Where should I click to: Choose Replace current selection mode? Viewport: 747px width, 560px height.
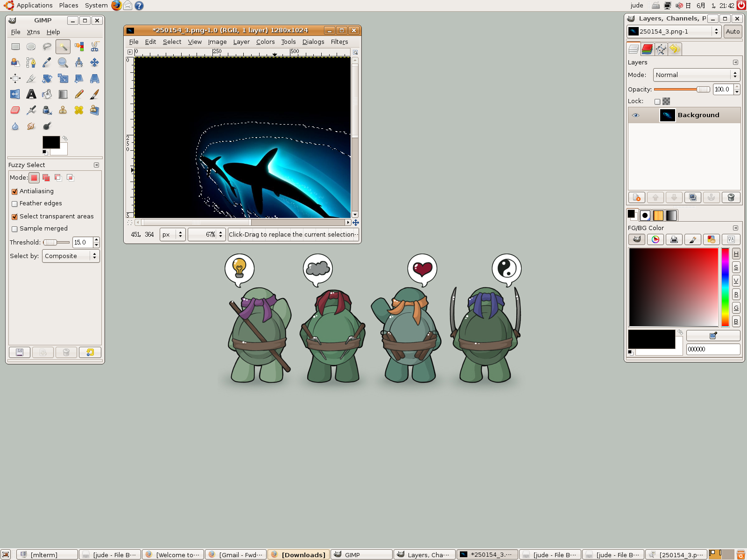coord(34,178)
